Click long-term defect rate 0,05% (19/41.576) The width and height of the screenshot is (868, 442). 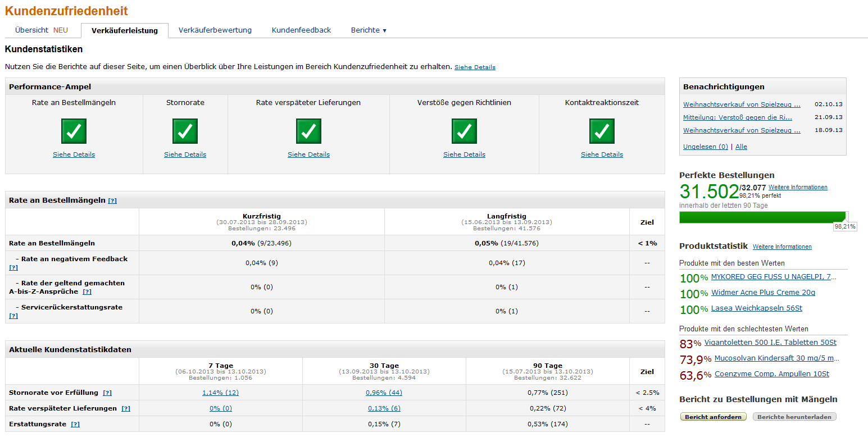(x=507, y=244)
